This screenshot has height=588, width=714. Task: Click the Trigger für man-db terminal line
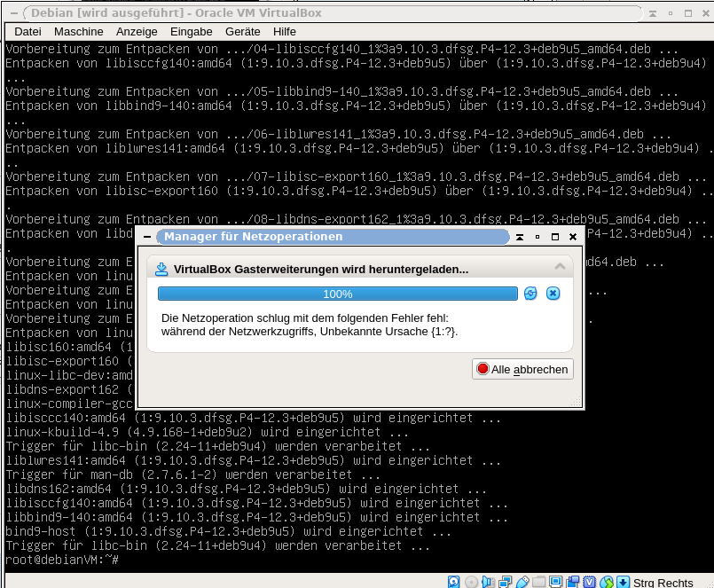pos(193,474)
